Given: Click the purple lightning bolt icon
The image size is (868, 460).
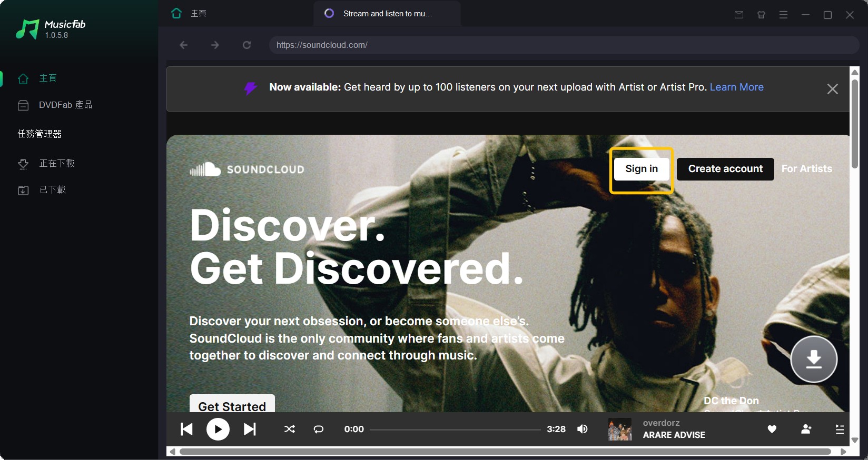Looking at the screenshot, I should 250,88.
